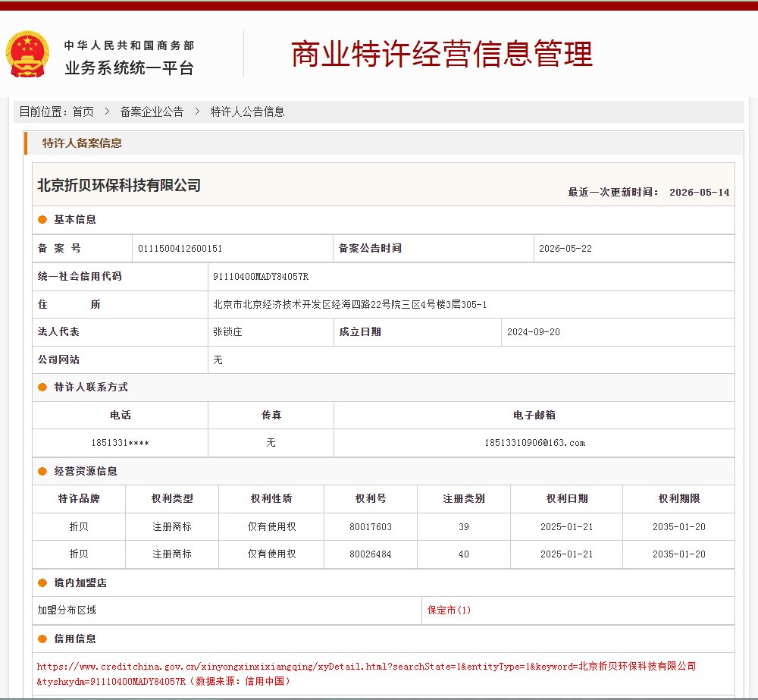Select filing number 0111500412600151

point(180,249)
